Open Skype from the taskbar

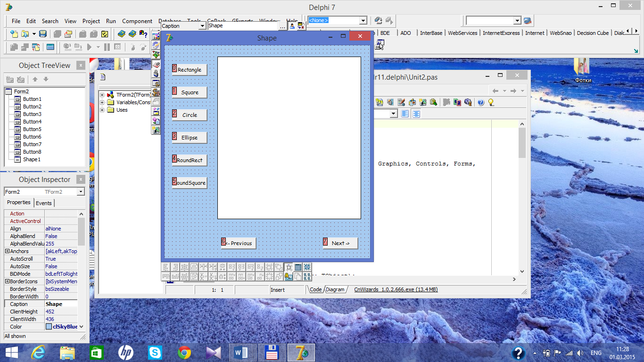(155, 353)
